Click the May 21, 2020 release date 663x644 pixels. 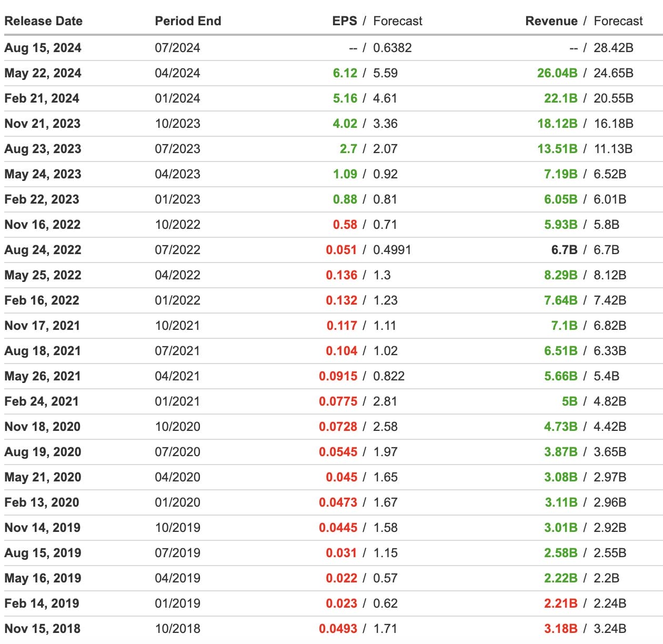pyautogui.click(x=43, y=477)
